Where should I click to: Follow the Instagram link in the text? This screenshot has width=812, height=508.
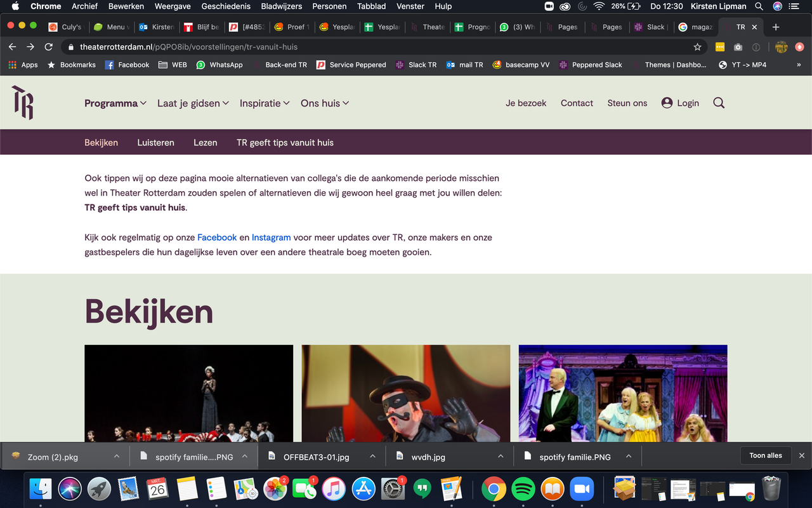(271, 237)
